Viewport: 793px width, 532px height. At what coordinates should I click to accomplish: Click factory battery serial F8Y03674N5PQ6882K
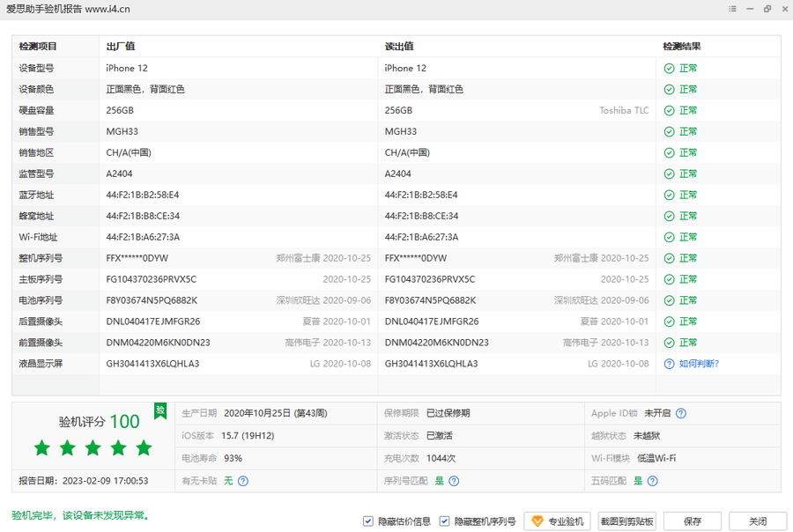[x=152, y=300]
